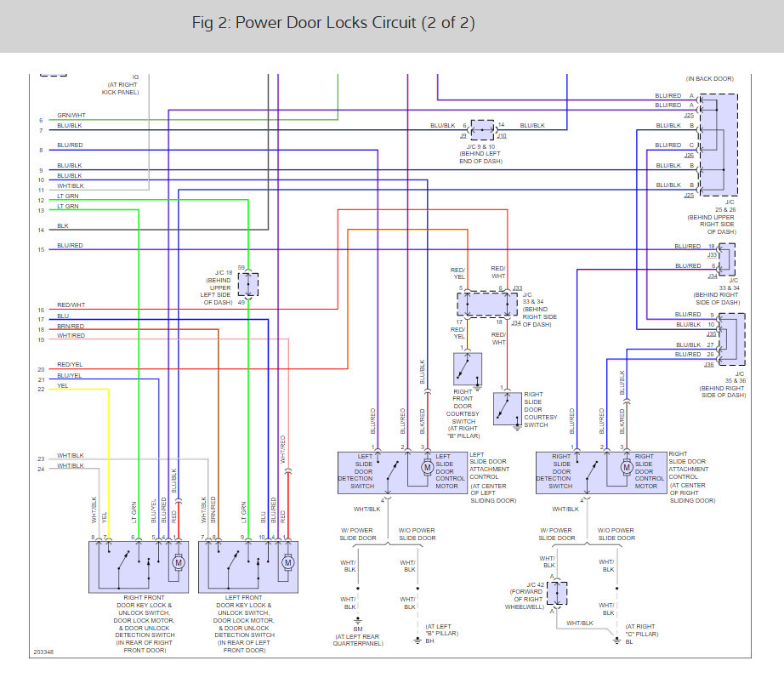Click the 'BLU/YEL' wire label at line 21
This screenshot has width=784, height=689.
click(x=70, y=375)
